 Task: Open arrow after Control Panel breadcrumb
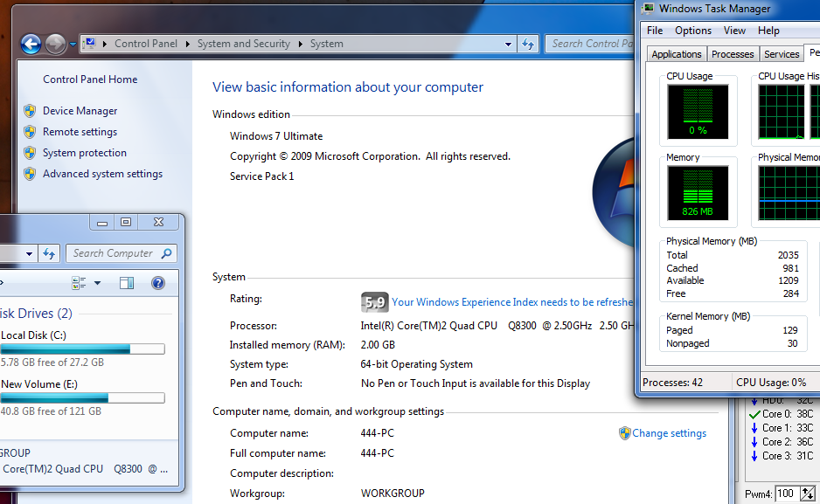(x=187, y=44)
